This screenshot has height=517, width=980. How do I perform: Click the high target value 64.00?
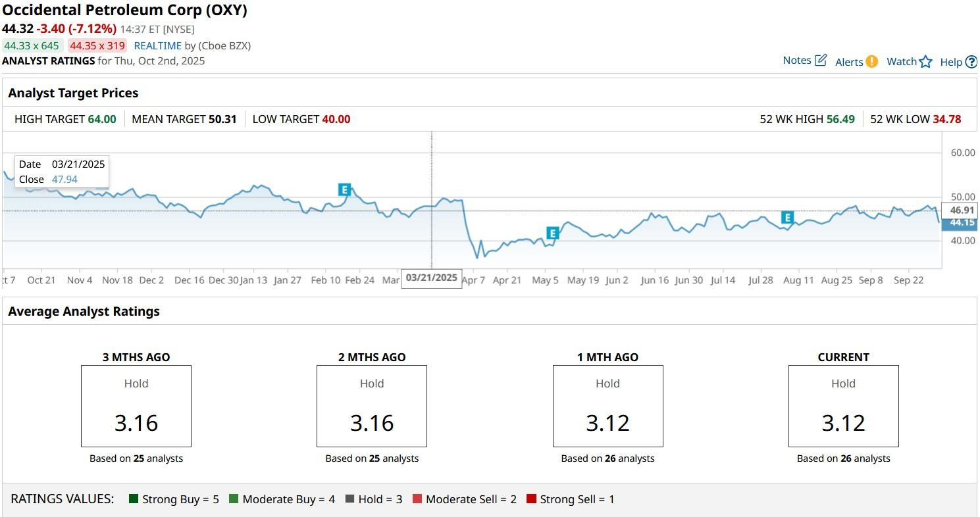102,119
